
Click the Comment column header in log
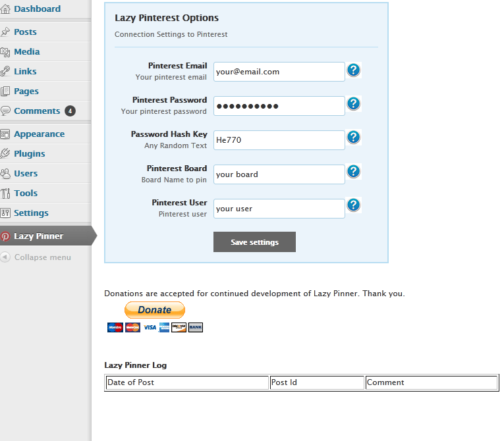coord(432,382)
